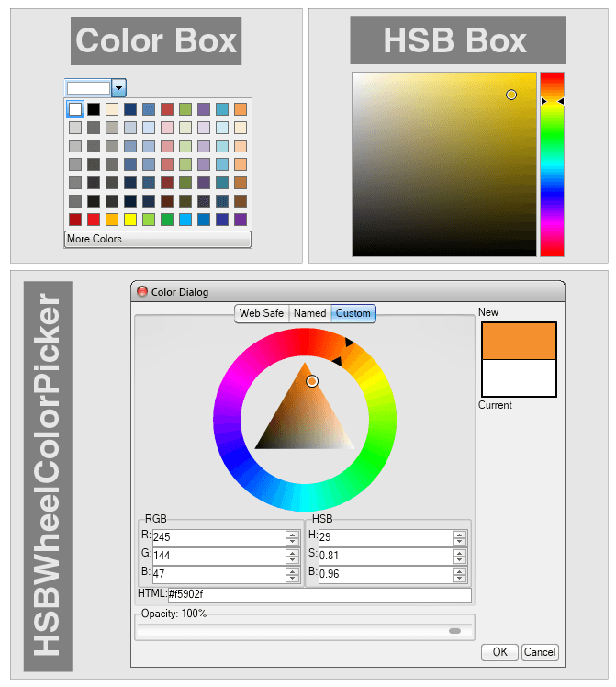Viewport: 616px width, 687px height.
Task: Click the S saturation spinner arrows
Action: coord(459,557)
